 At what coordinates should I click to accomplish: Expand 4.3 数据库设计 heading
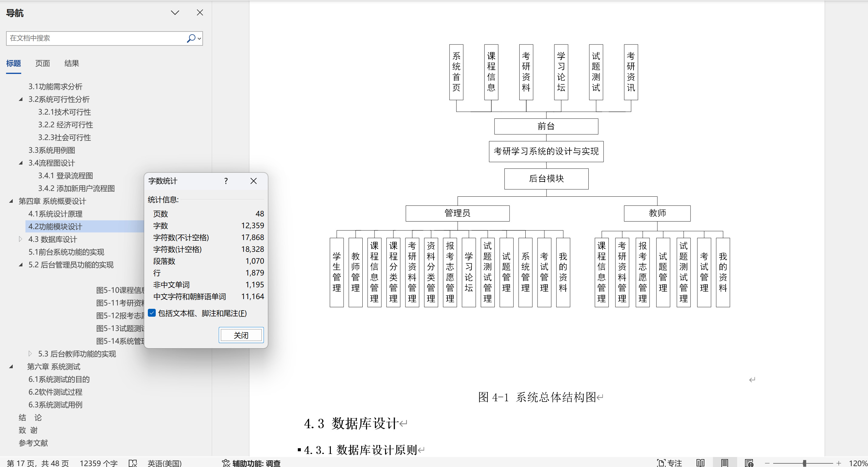[21, 239]
